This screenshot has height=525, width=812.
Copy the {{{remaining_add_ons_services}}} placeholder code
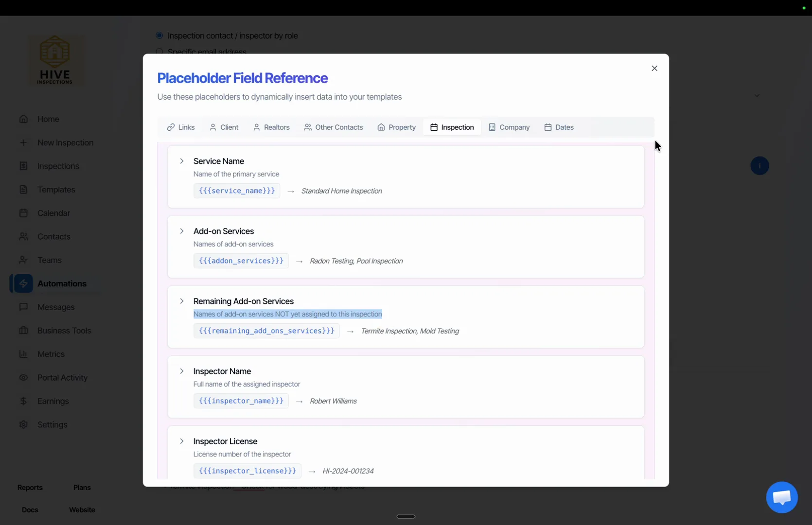pos(266,331)
